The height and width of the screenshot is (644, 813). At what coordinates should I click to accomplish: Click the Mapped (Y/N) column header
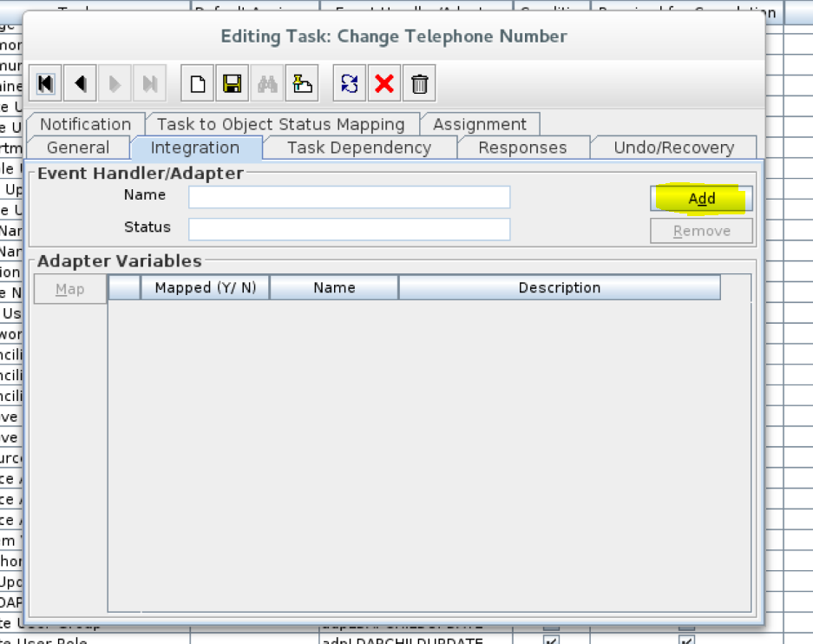[x=205, y=287]
